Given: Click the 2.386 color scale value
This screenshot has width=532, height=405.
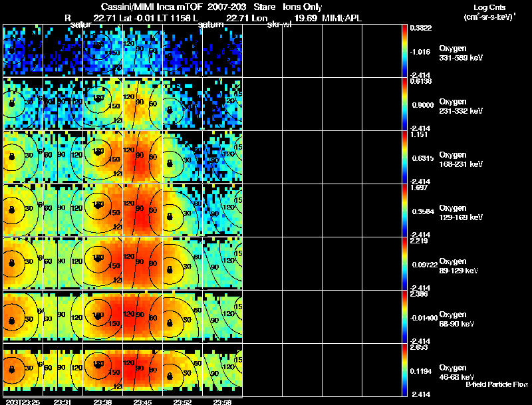Looking at the screenshot, I should tap(419, 294).
